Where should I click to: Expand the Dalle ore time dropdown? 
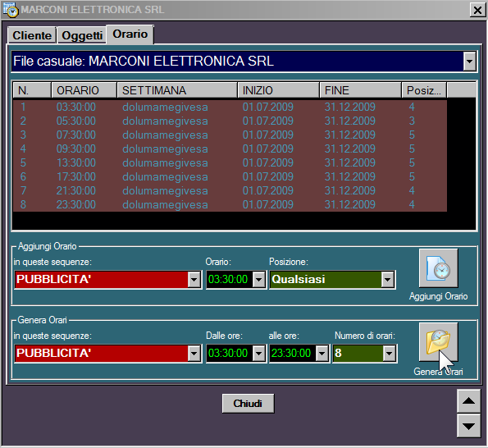coord(258,354)
